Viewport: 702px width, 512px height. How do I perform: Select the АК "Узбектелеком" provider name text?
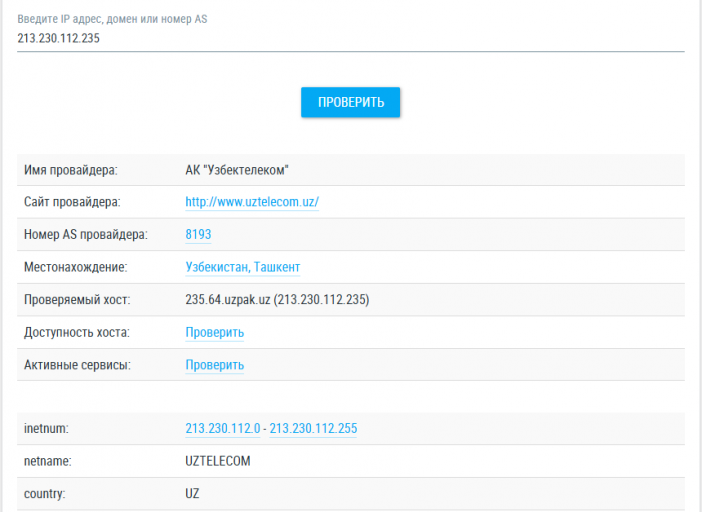tap(237, 170)
